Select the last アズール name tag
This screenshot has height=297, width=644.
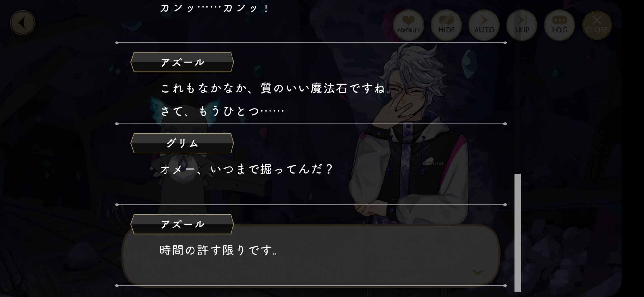(182, 224)
